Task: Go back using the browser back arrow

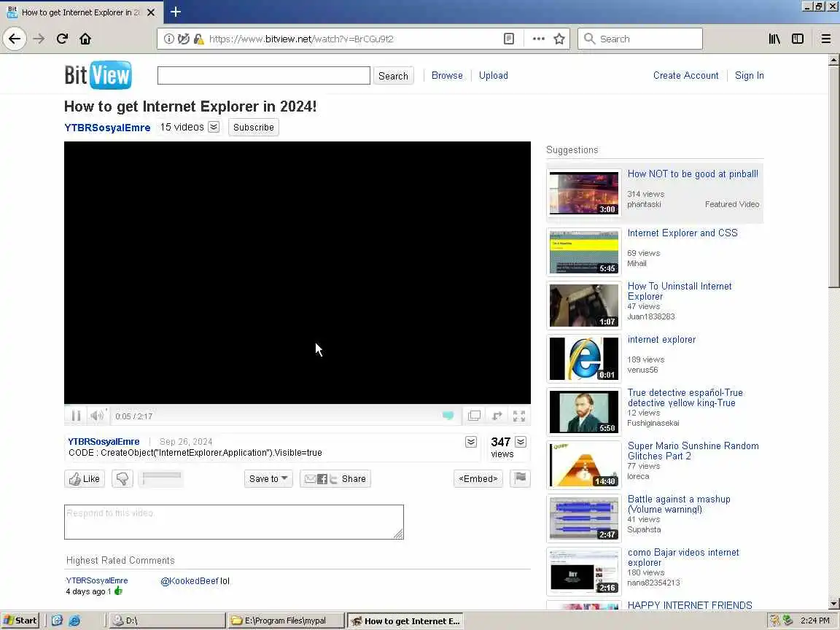Action: click(15, 39)
